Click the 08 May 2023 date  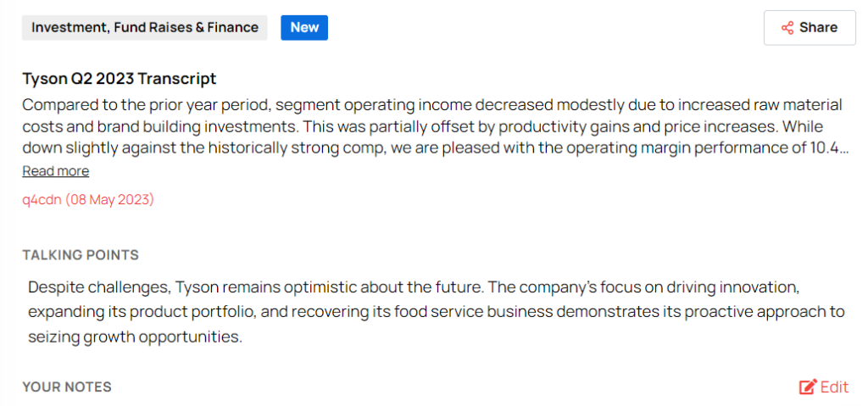click(109, 200)
